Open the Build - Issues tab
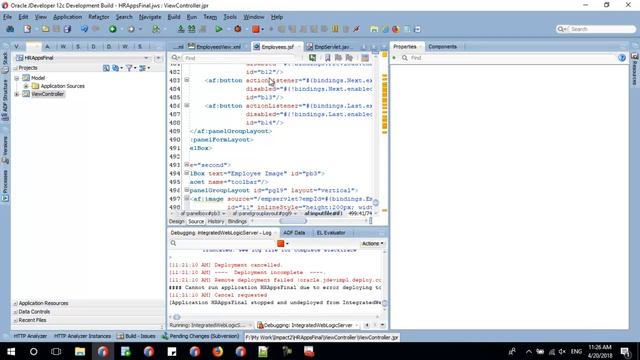The width and height of the screenshot is (640, 360). [136, 336]
